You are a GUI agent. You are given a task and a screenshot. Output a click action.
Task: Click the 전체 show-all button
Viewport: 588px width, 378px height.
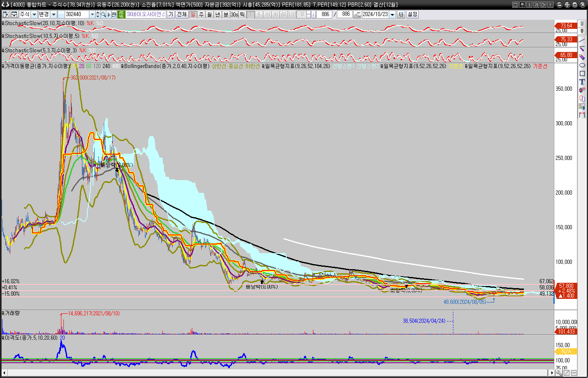click(182, 14)
